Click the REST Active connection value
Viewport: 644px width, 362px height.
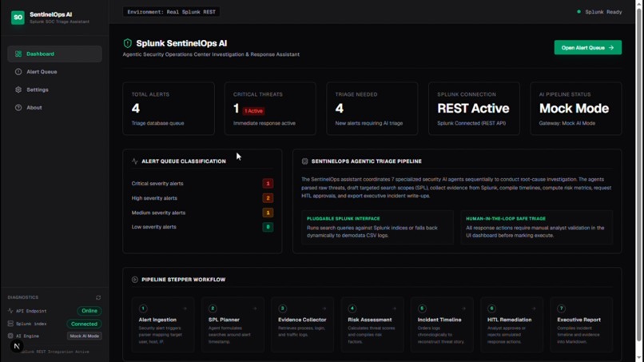pos(473,109)
